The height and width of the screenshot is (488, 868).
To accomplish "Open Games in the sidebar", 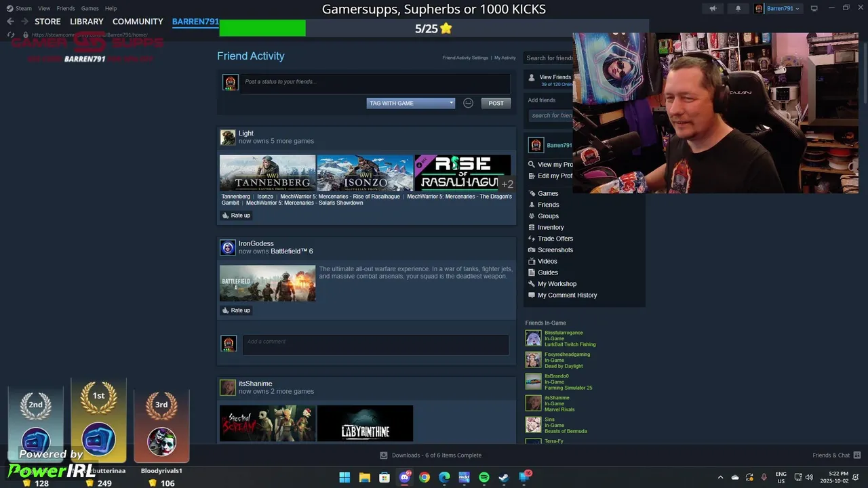I will 548,193.
